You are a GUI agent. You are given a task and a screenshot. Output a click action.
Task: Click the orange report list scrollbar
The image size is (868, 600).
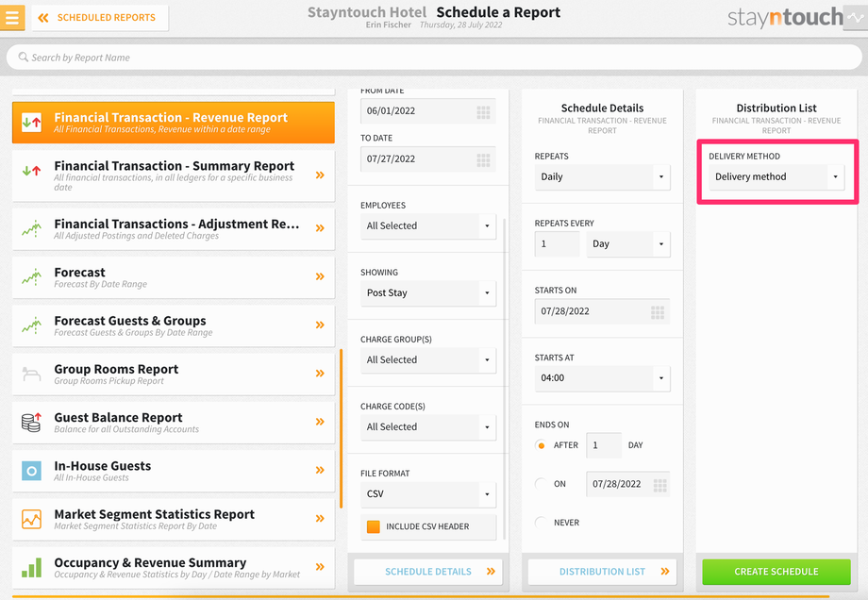tap(341, 428)
